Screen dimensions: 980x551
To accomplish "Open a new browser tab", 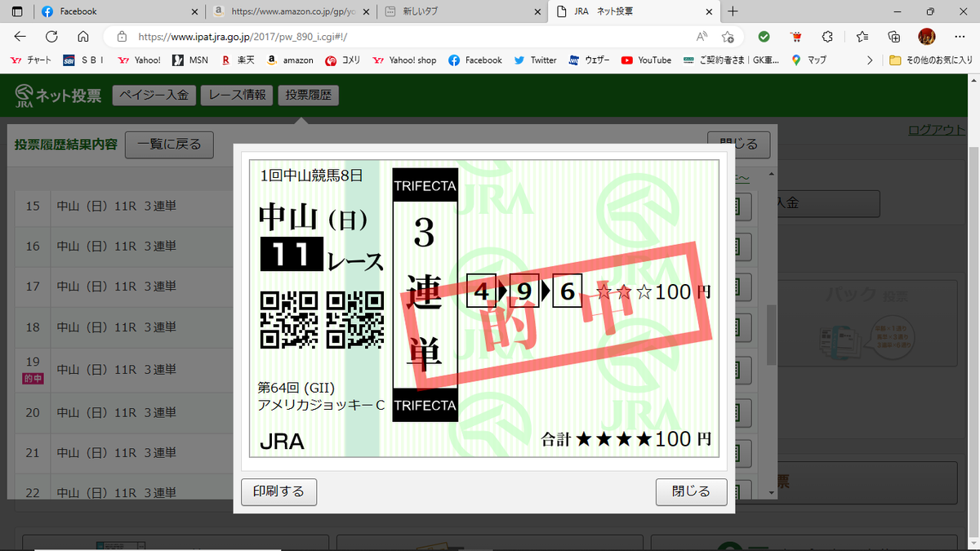I will [x=733, y=11].
